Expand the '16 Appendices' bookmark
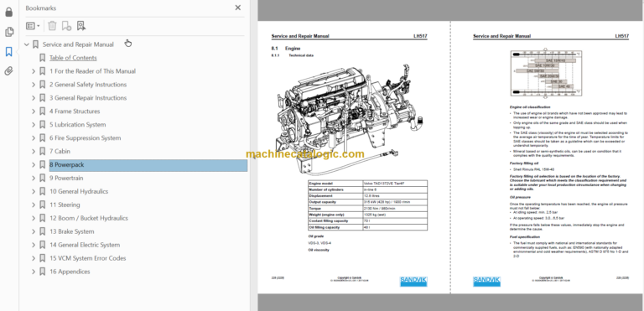The width and height of the screenshot is (644, 311). (34, 272)
